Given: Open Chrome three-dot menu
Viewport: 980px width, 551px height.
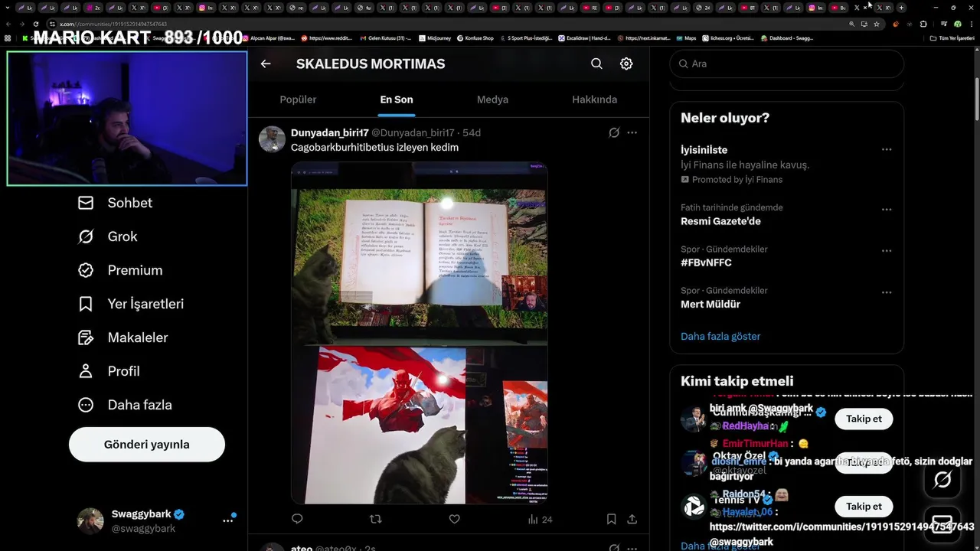Looking at the screenshot, I should point(970,24).
